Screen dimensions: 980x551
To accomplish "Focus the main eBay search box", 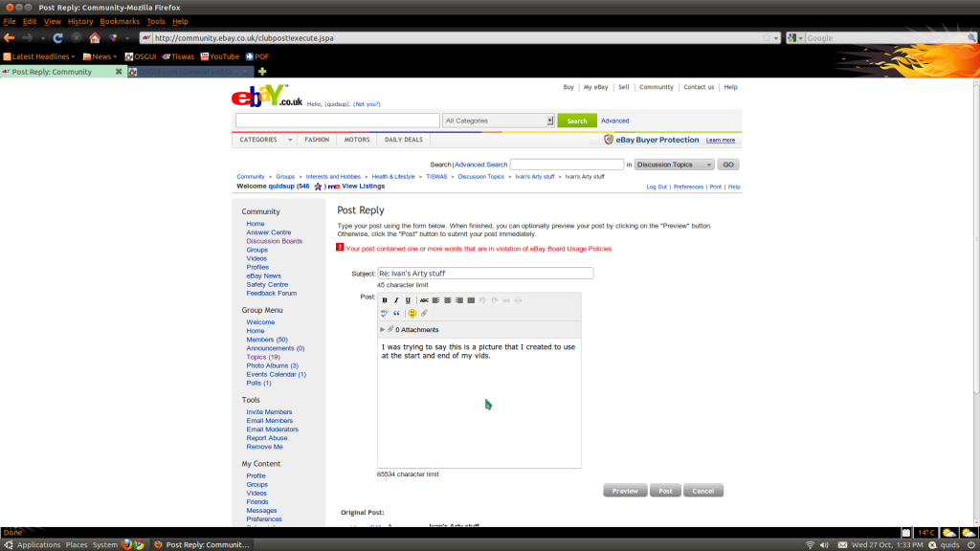I will [x=338, y=121].
